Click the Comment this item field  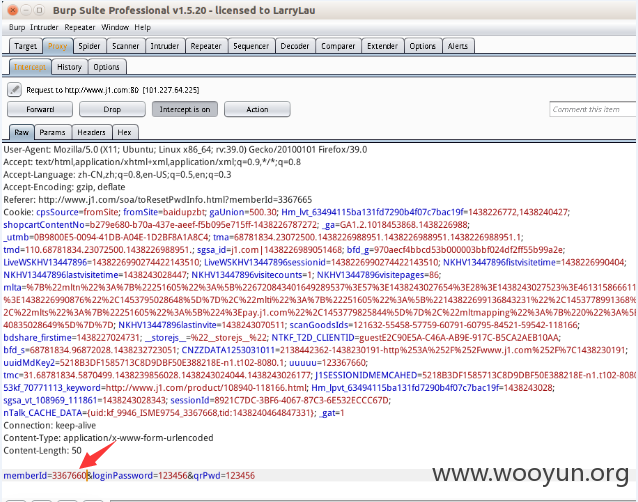592,109
